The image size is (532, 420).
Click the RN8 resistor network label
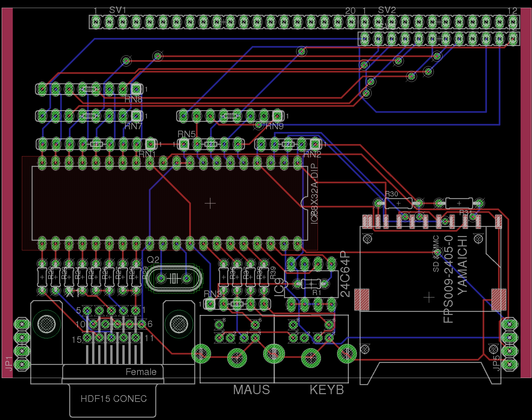pyautogui.click(x=133, y=99)
